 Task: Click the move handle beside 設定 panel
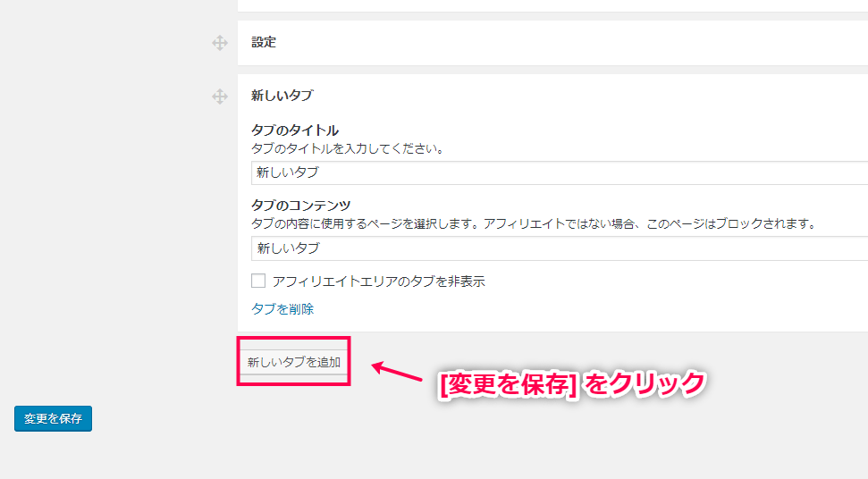pyautogui.click(x=220, y=43)
